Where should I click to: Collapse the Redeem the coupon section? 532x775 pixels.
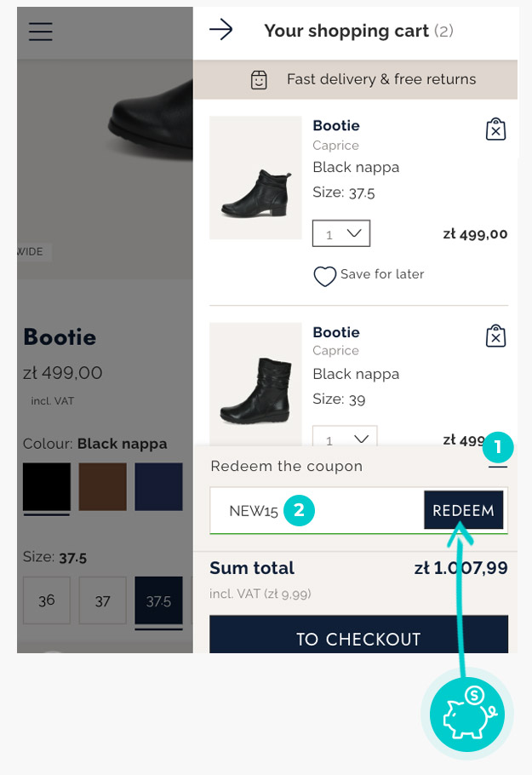coord(498,466)
